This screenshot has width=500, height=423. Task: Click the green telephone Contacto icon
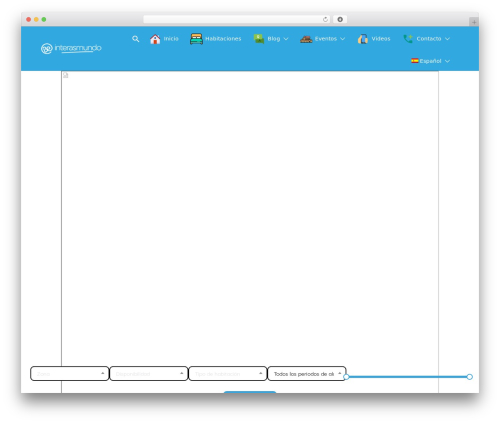click(x=408, y=39)
